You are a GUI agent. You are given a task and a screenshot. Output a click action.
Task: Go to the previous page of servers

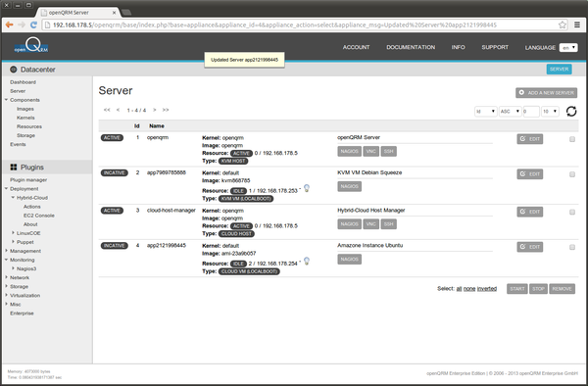tap(119, 110)
